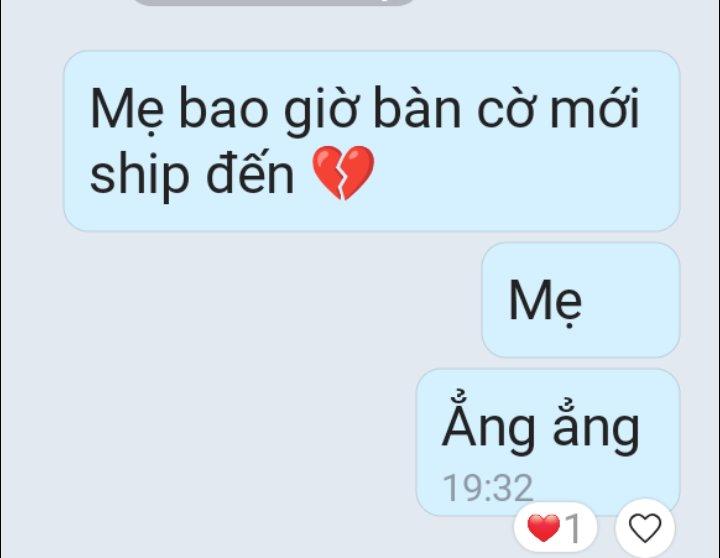Tap the broken heart emoji
720x558 pixels.
pyautogui.click(x=343, y=173)
